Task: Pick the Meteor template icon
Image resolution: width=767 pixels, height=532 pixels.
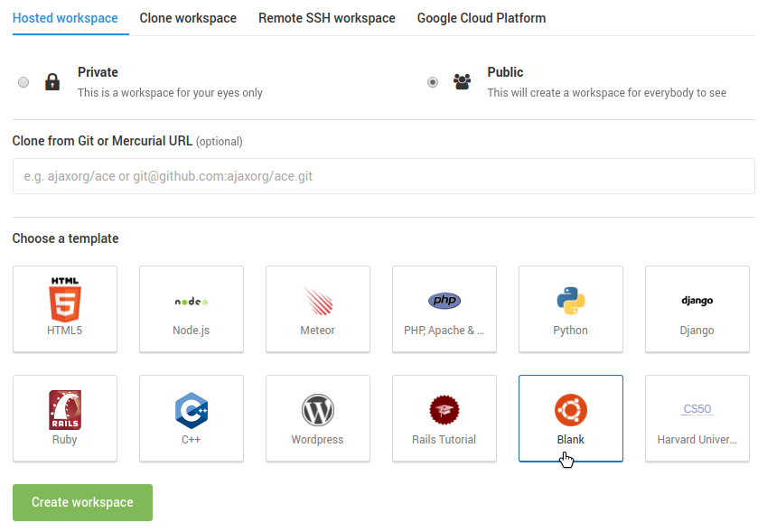Action: tap(318, 301)
